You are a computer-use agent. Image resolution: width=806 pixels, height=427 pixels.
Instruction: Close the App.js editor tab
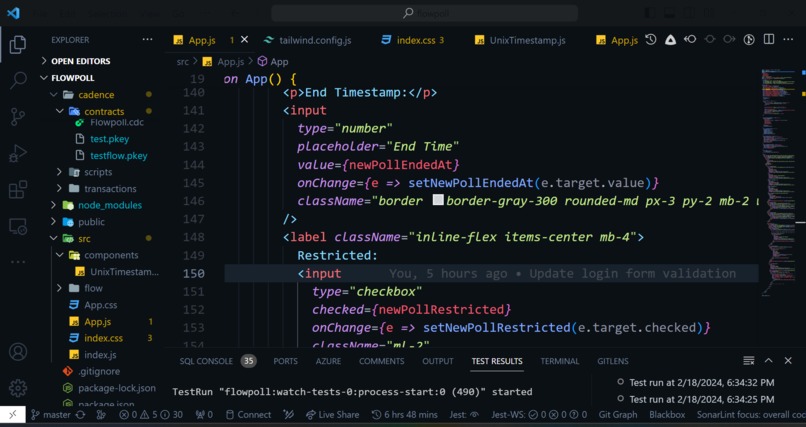point(245,40)
